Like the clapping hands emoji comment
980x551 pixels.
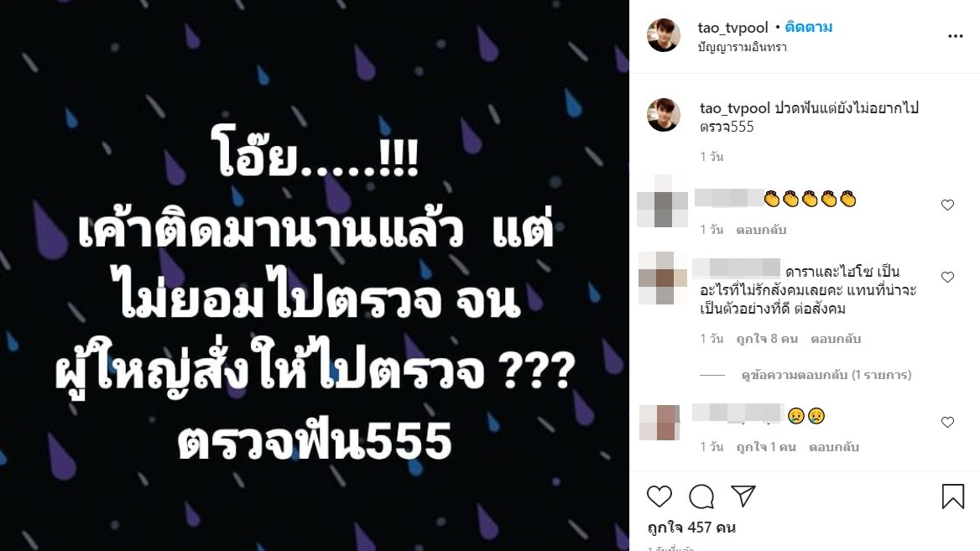[x=947, y=205]
